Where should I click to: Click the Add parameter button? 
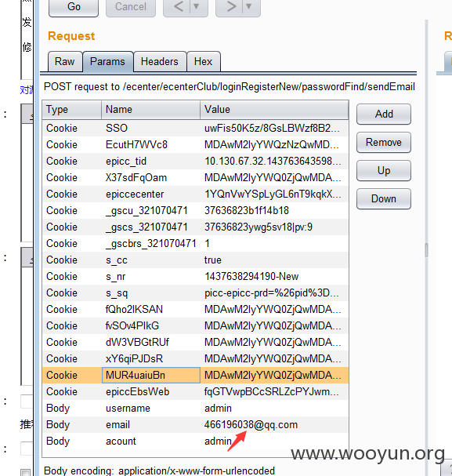pyautogui.click(x=384, y=114)
